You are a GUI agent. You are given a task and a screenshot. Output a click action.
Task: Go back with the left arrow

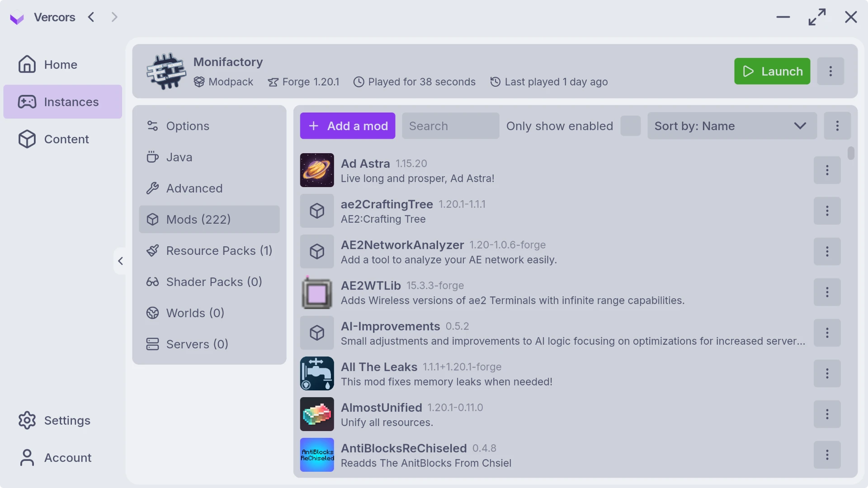91,17
